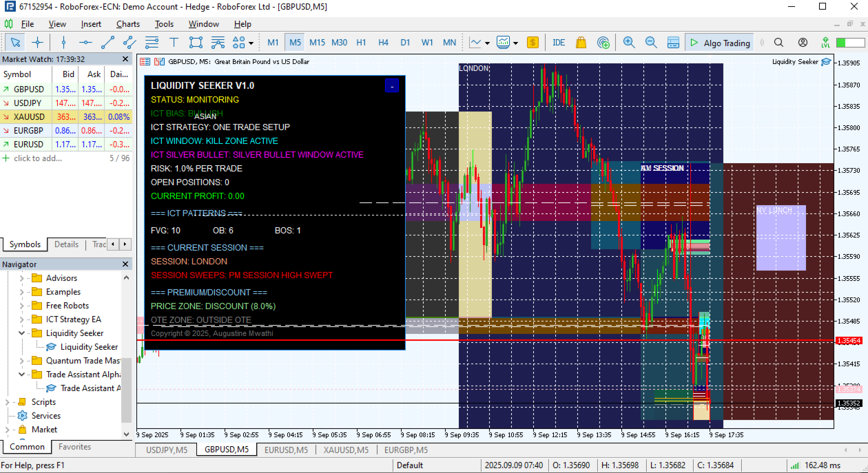Image resolution: width=868 pixels, height=473 pixels.
Task: Zoom out on the chart
Action: (651, 42)
